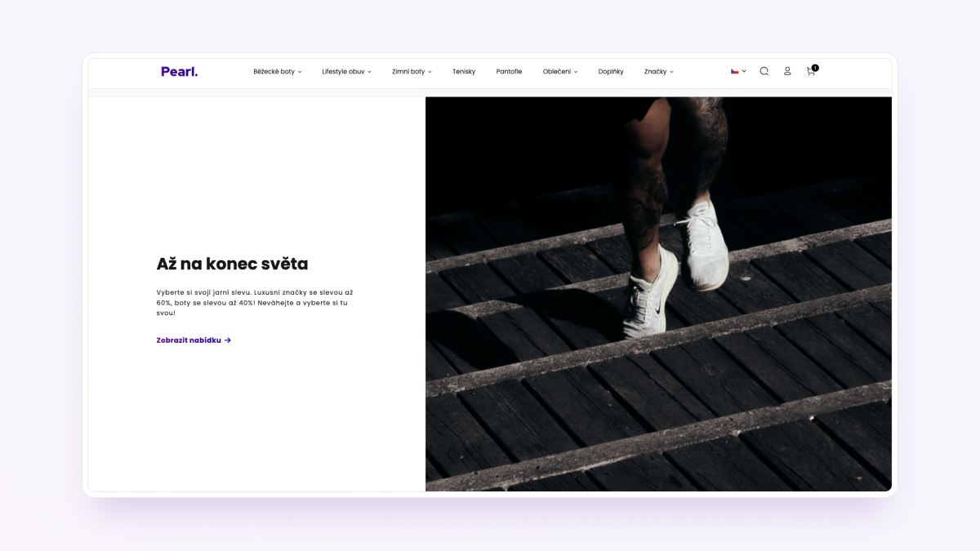Go to the Pearl. logo homepage
Viewport: 980px width, 551px height.
[x=180, y=71]
